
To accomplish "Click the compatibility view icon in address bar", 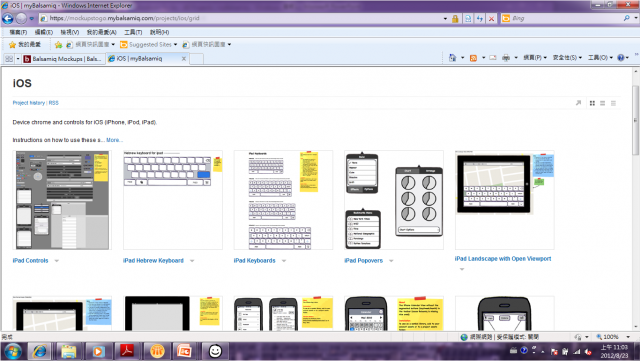I will pos(468,18).
